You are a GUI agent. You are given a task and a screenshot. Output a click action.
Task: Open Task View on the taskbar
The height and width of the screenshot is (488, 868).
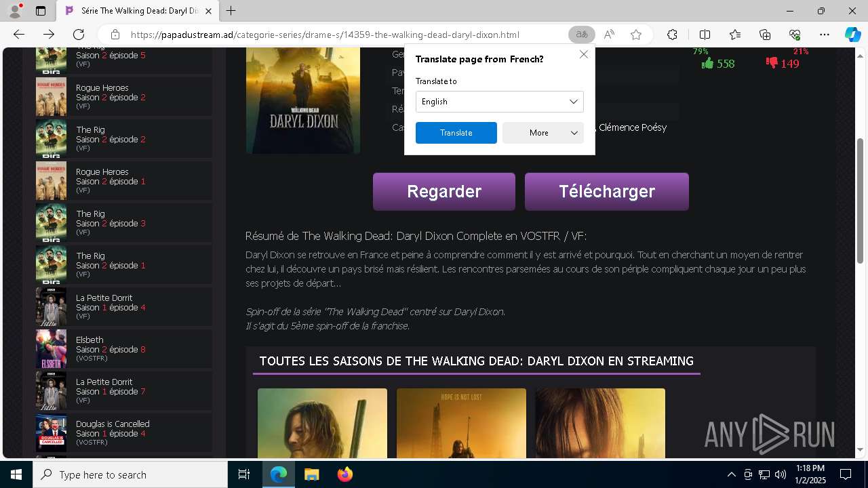(244, 474)
